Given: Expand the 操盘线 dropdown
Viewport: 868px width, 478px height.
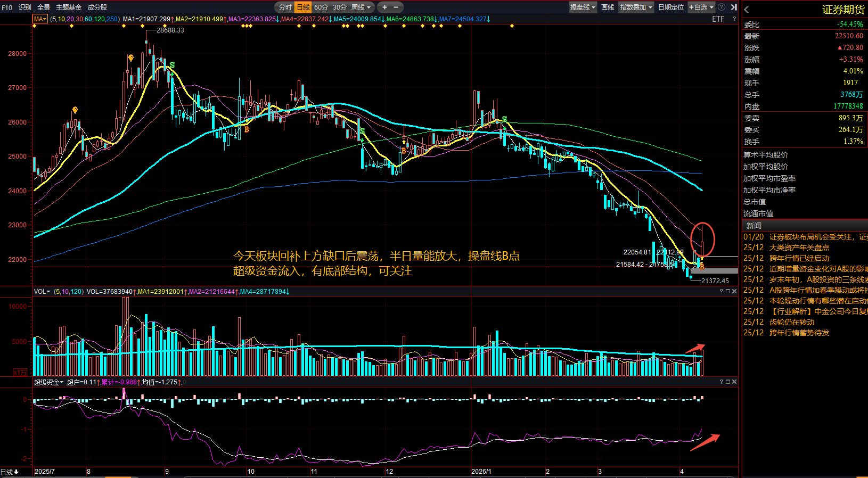Looking at the screenshot, I should click(583, 7).
